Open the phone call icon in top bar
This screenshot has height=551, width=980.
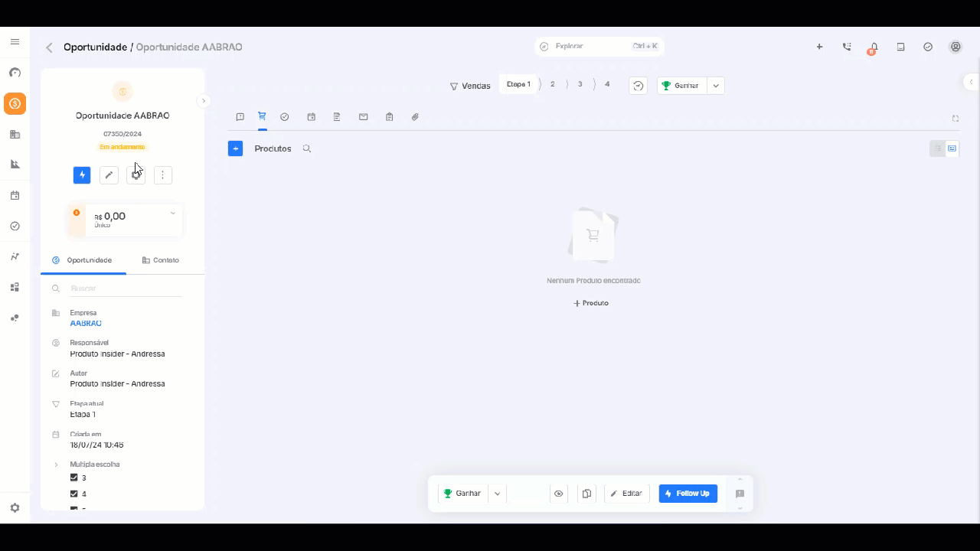(847, 47)
